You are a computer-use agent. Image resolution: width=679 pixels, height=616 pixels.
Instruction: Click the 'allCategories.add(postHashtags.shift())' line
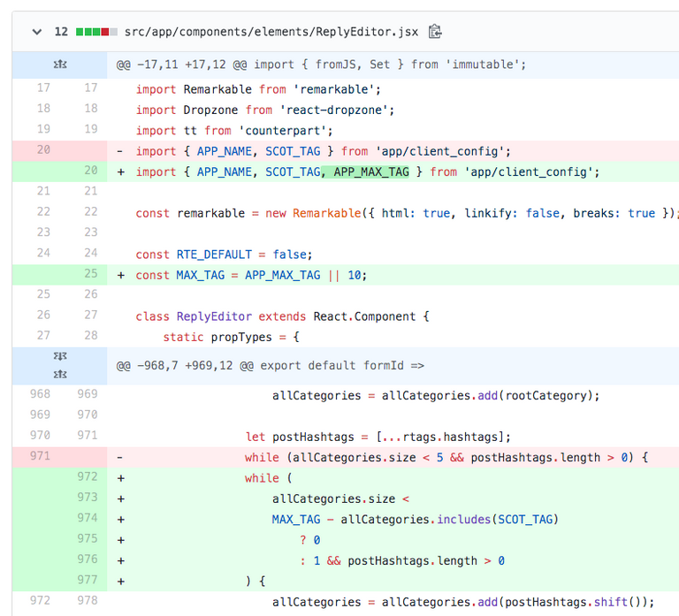463,602
